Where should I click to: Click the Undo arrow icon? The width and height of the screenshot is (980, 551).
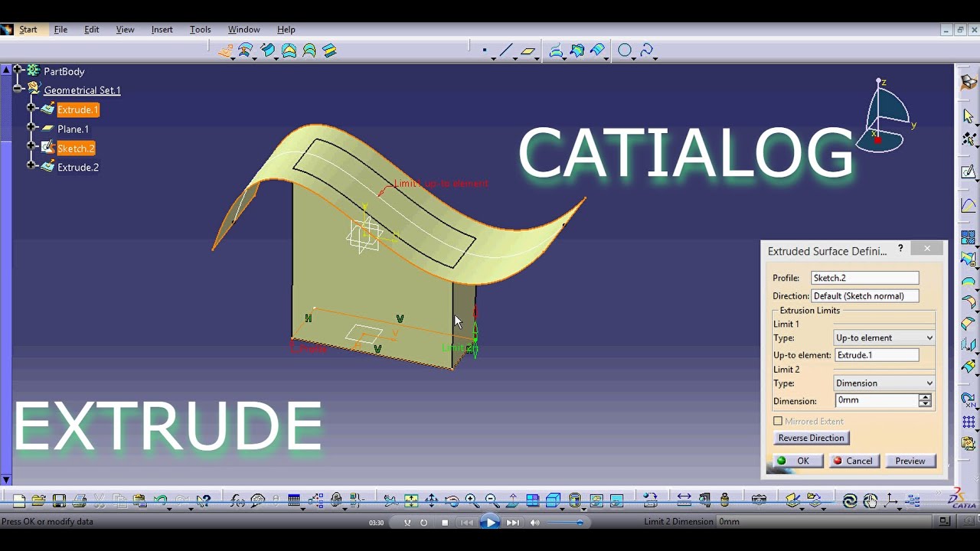coord(160,501)
